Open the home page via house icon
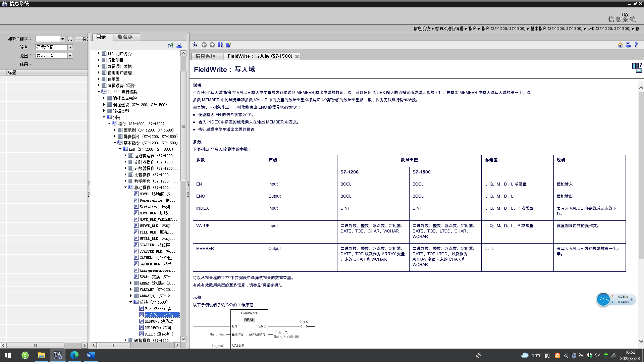The height and width of the screenshot is (362, 644). click(x=620, y=45)
